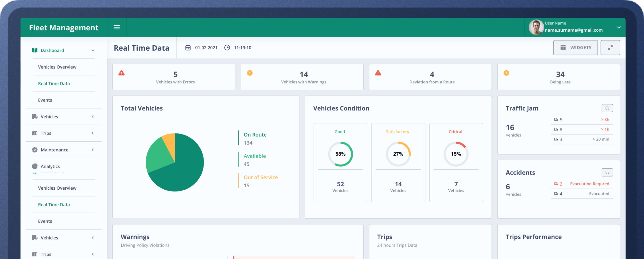Click the calendar icon beside 01.02.2021
The width and height of the screenshot is (644, 259).
pyautogui.click(x=188, y=48)
